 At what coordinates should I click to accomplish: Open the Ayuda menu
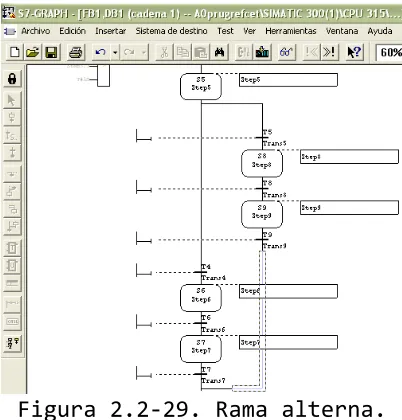380,31
